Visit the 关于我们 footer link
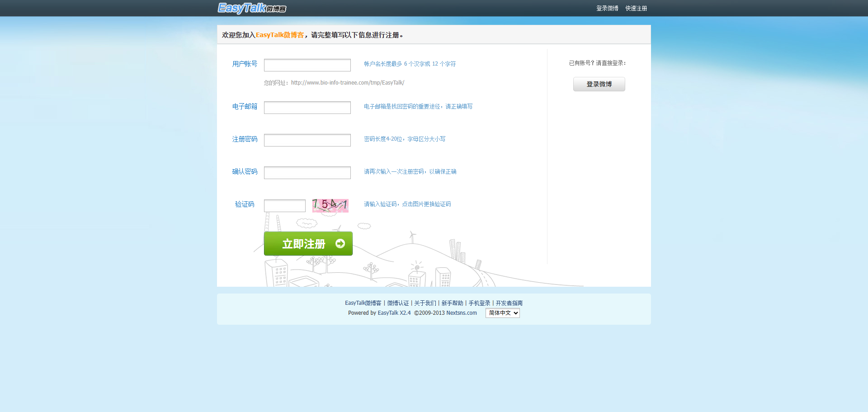The height and width of the screenshot is (412, 868). pyautogui.click(x=425, y=303)
